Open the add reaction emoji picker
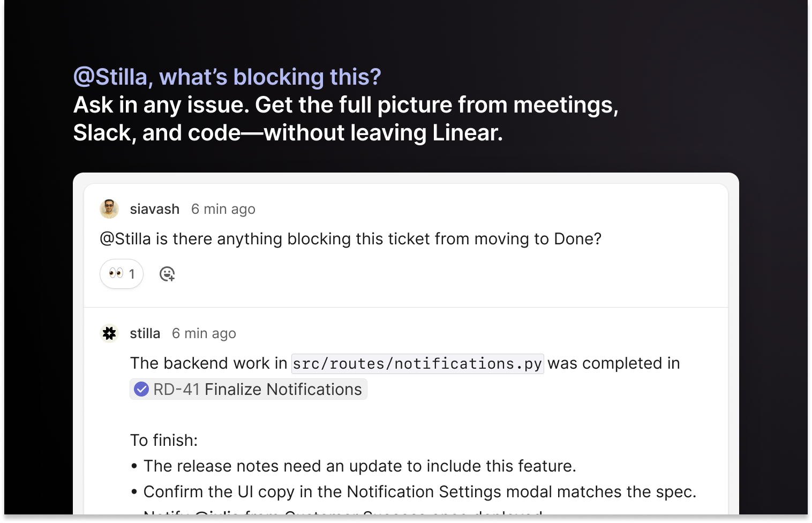This screenshot has height=523, width=812. point(167,274)
